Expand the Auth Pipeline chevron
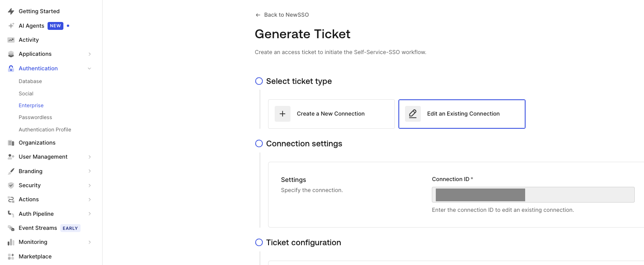 pyautogui.click(x=90, y=214)
